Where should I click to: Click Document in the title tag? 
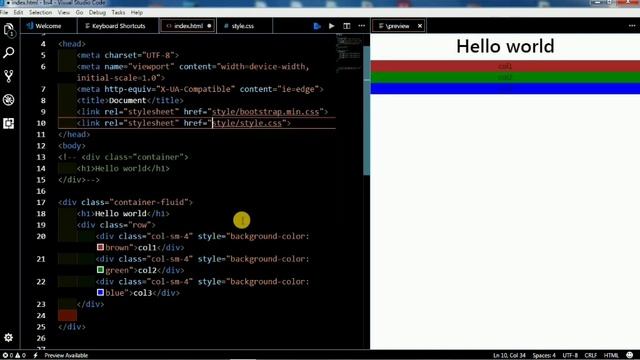click(127, 100)
